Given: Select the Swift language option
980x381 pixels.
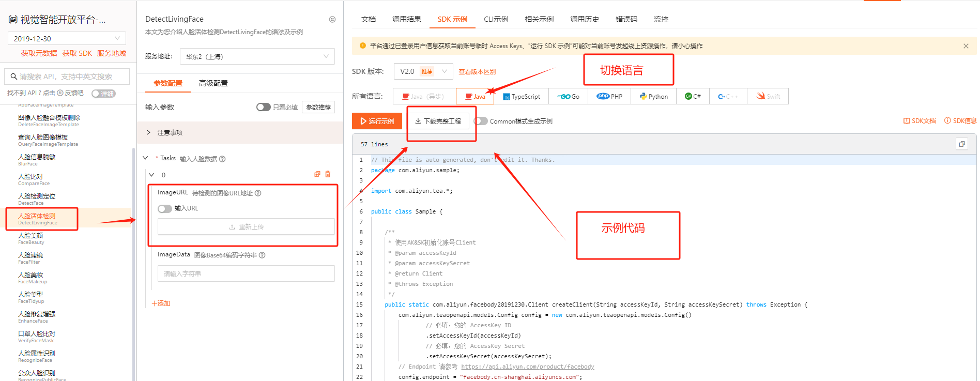Looking at the screenshot, I should 768,96.
